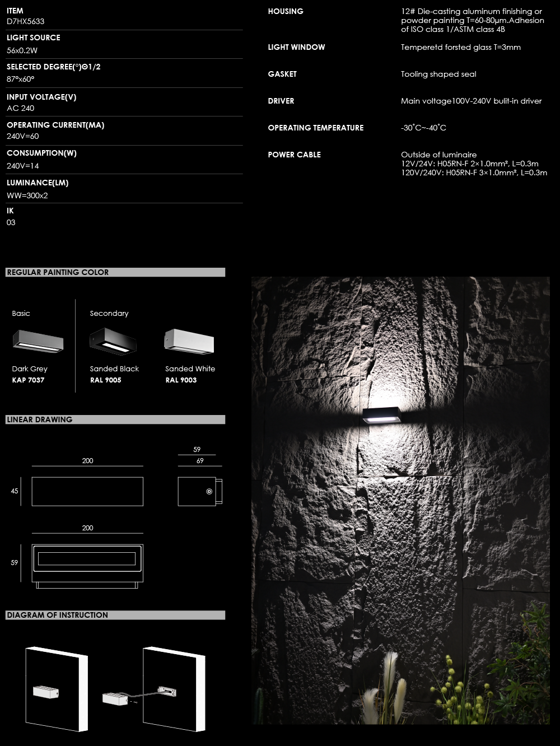Screen dimensions: 560x746
Task: Click the 12V/24V cable specification line
Action: pyautogui.click(x=470, y=164)
